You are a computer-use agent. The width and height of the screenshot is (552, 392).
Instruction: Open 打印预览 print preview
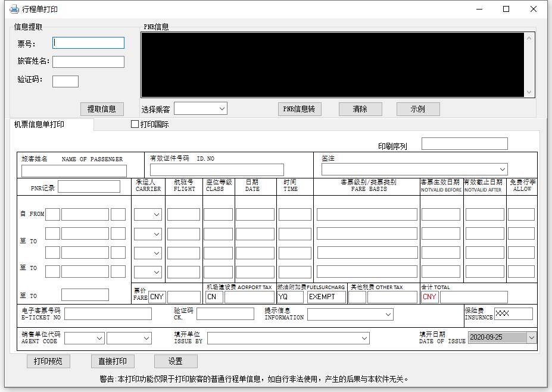(48, 361)
